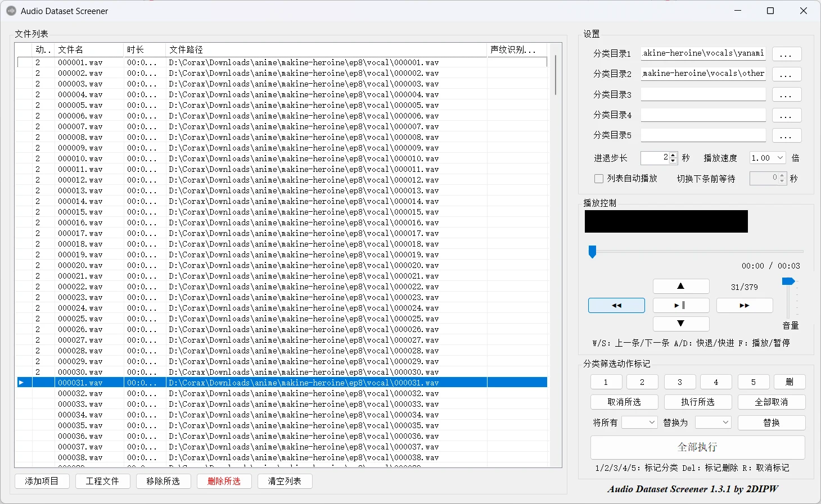Open the 播放速度 dropdown

(x=768, y=158)
